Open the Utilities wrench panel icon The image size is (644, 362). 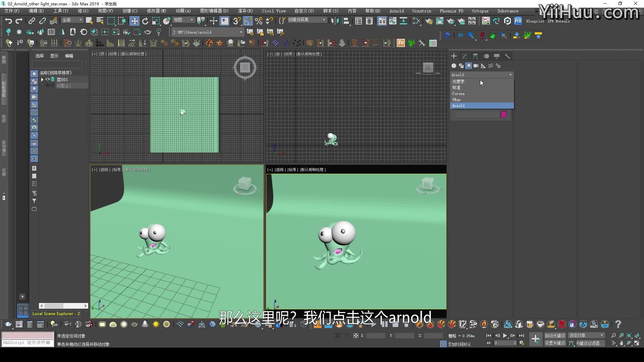[507, 56]
